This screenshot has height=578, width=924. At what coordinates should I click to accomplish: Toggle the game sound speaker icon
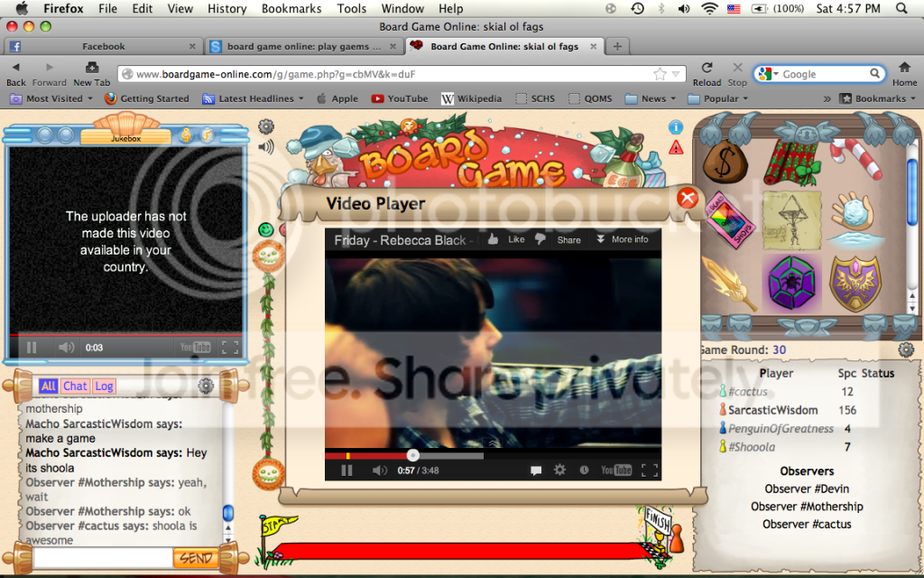point(266,147)
